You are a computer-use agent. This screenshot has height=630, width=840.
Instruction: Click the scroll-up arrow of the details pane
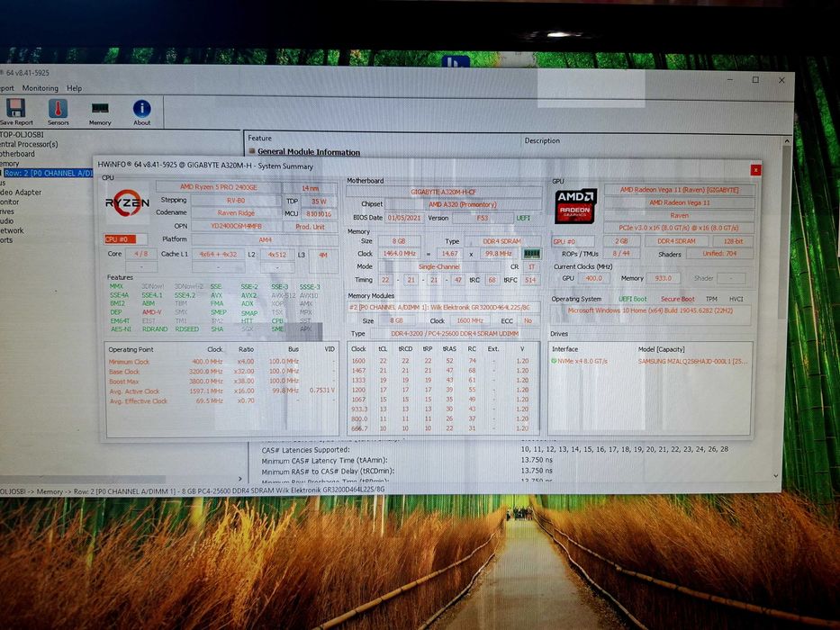[786, 141]
